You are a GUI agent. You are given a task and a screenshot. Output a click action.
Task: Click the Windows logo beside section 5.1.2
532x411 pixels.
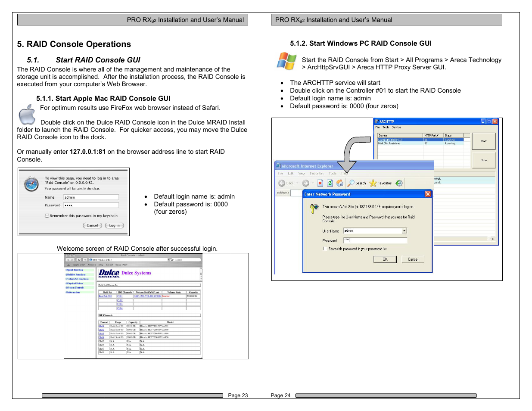tap(287, 61)
